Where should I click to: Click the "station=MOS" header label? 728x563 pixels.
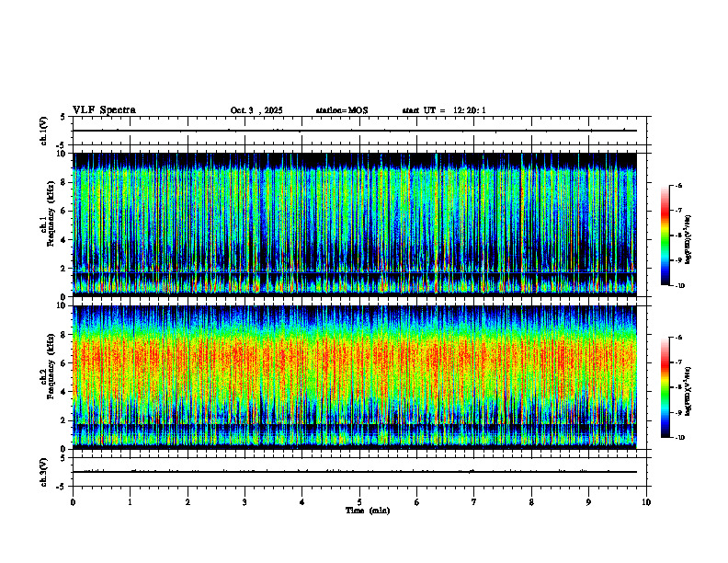(x=342, y=110)
